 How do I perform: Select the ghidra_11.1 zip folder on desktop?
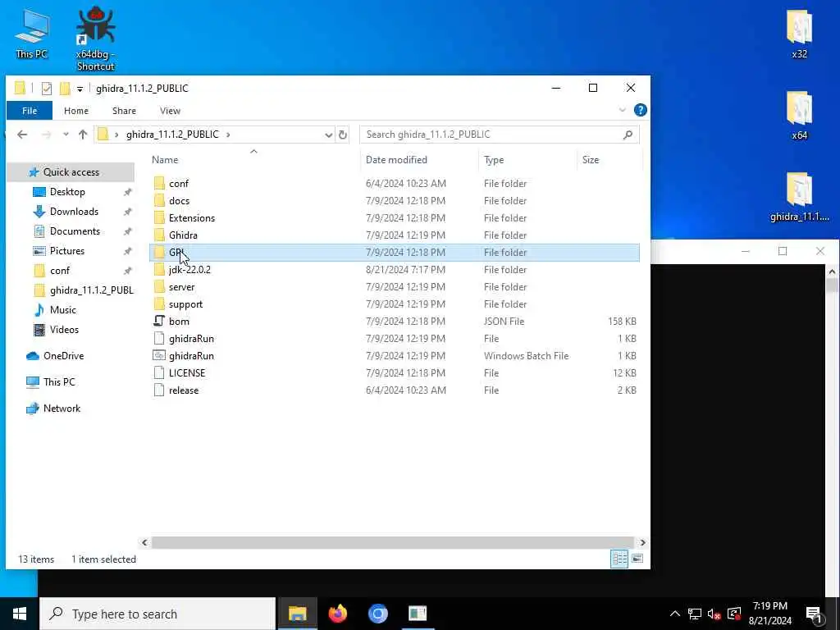point(799,197)
